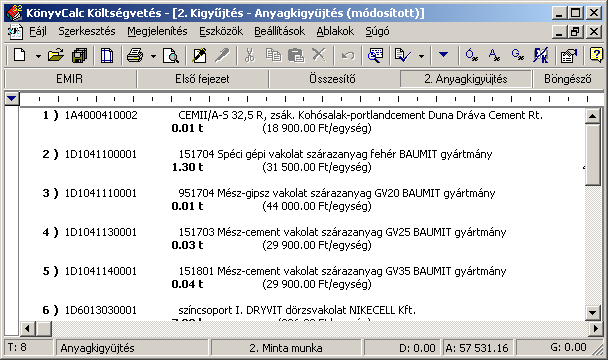Switch to the EMIR tab
This screenshot has width=608, height=360.
69,79
